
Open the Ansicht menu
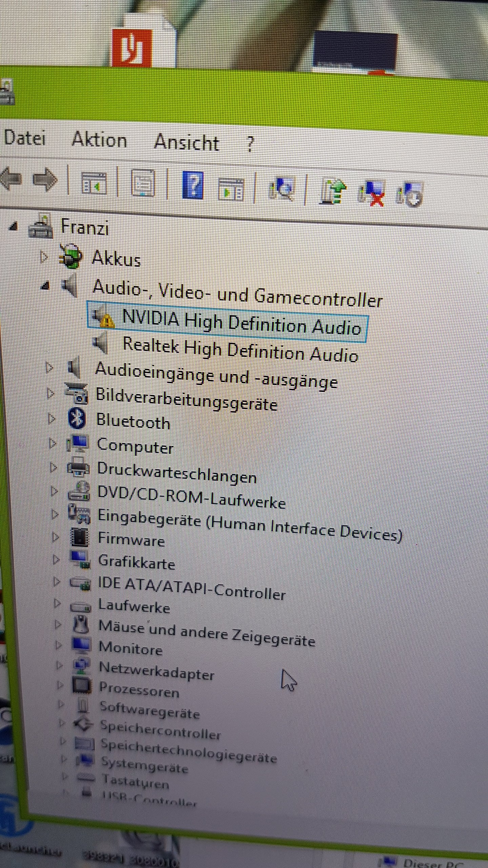[x=186, y=142]
